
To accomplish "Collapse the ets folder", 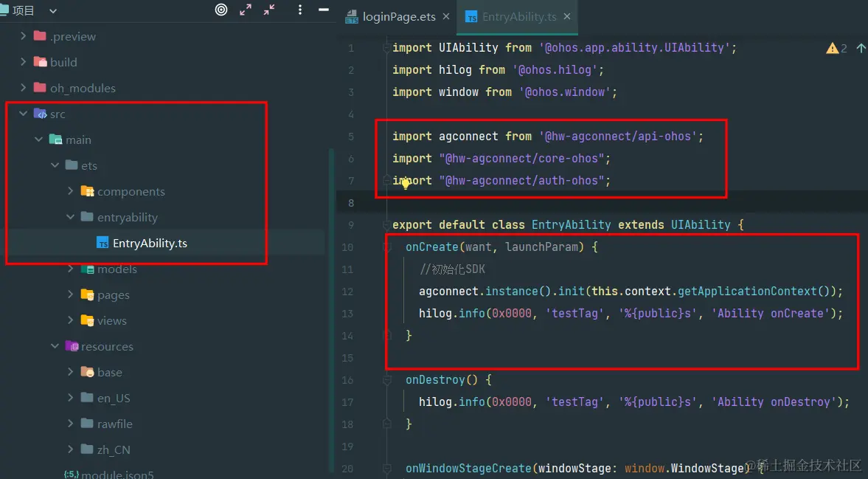I will point(55,165).
